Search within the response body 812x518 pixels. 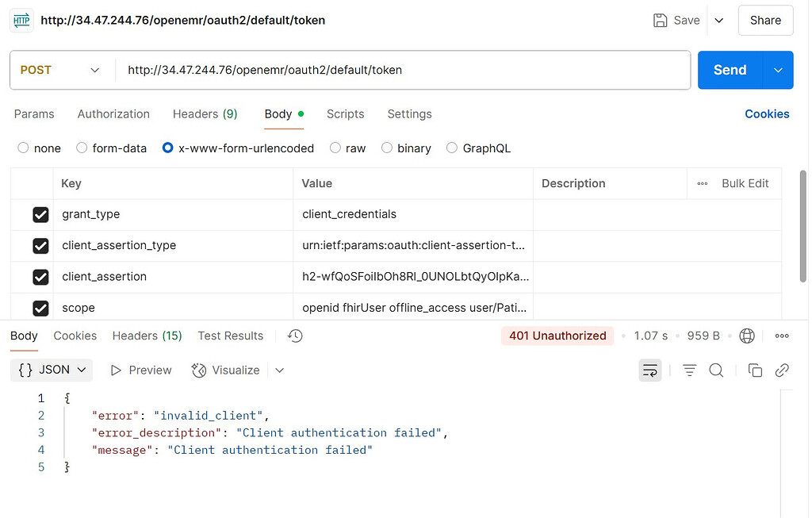click(x=714, y=370)
